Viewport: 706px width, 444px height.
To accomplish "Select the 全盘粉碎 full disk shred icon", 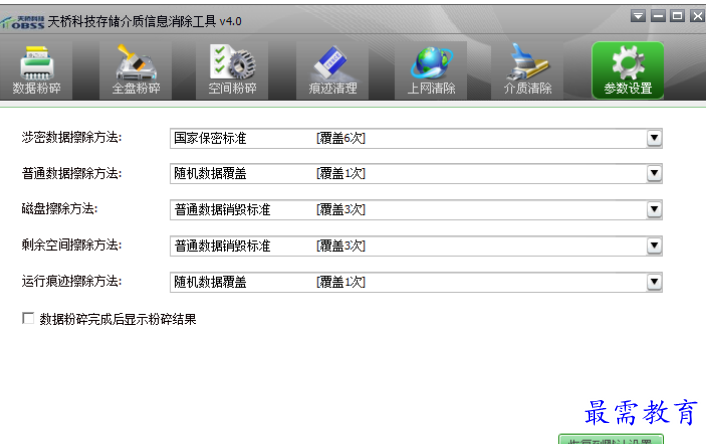I will (136, 70).
